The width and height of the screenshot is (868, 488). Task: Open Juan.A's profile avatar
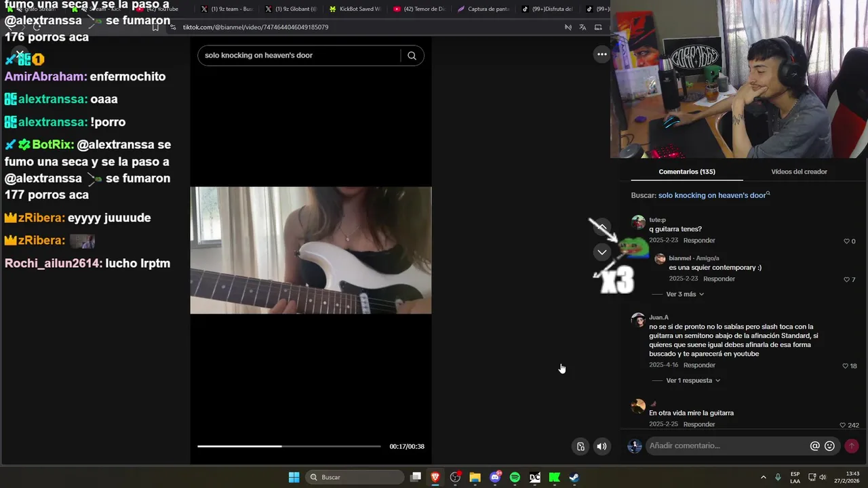pyautogui.click(x=638, y=320)
